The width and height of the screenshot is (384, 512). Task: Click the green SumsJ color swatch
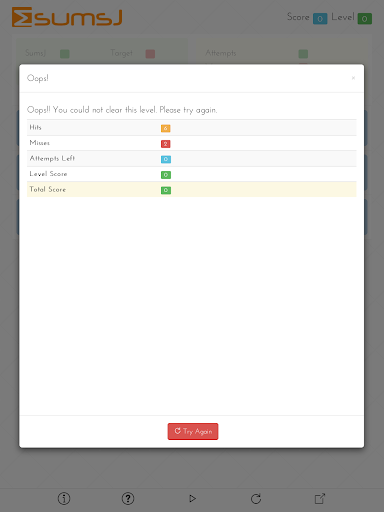(65, 54)
